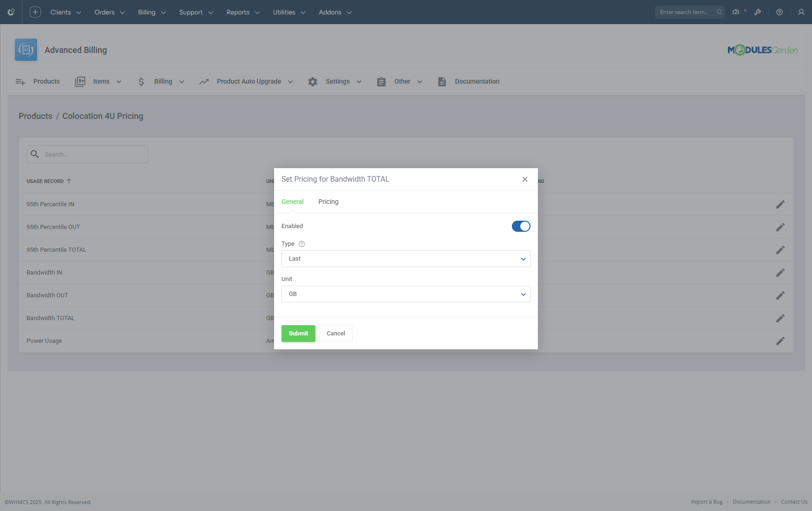
Task: Toggle the Enabled switch off
Action: [x=521, y=226]
